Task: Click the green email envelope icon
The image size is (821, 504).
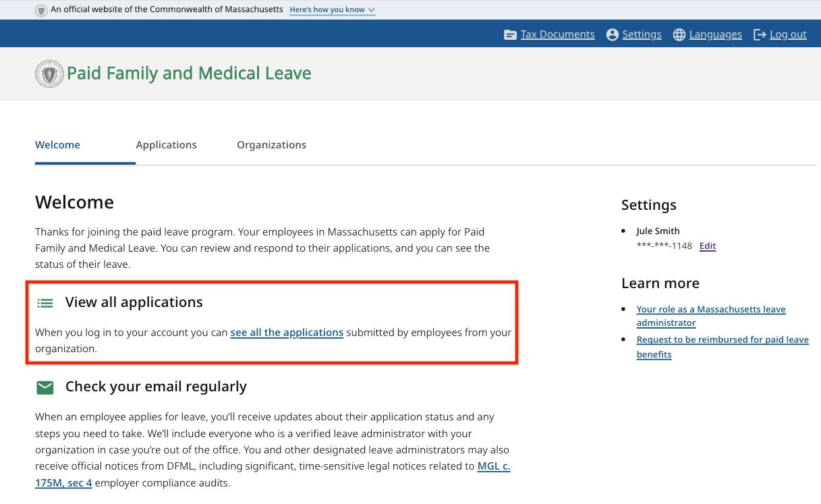Action: [45, 387]
